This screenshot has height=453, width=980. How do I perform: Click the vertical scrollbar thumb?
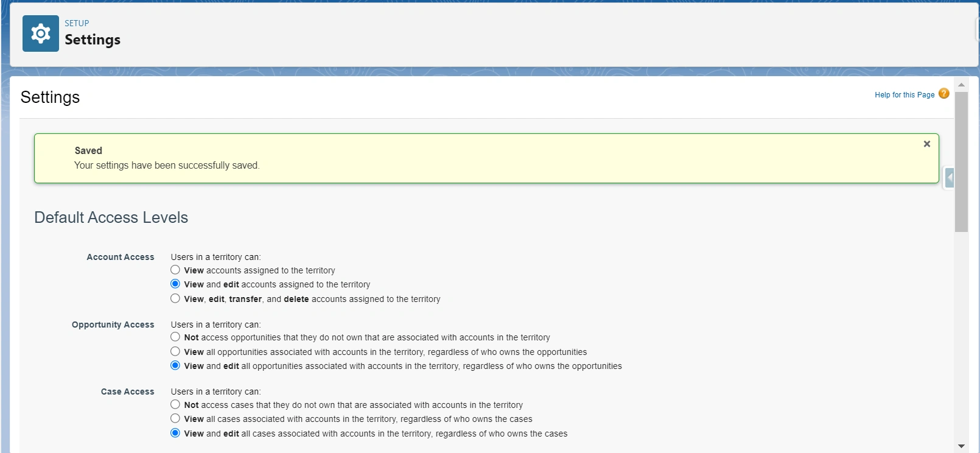coord(961,161)
